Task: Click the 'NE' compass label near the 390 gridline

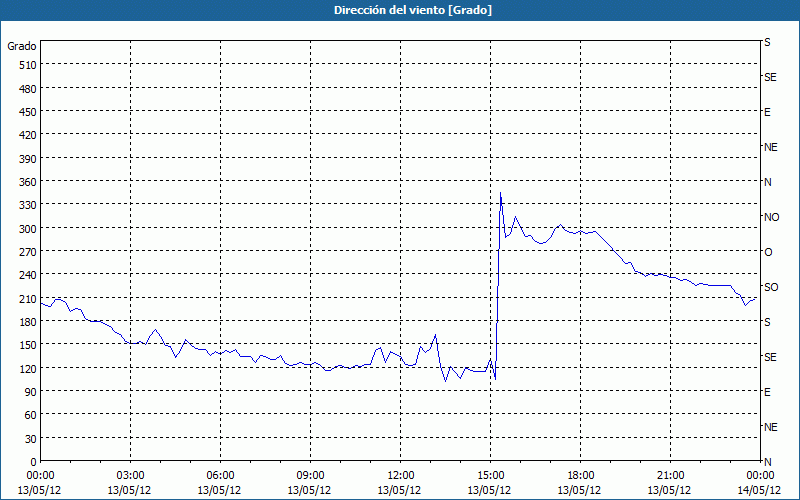Action: [x=770, y=147]
